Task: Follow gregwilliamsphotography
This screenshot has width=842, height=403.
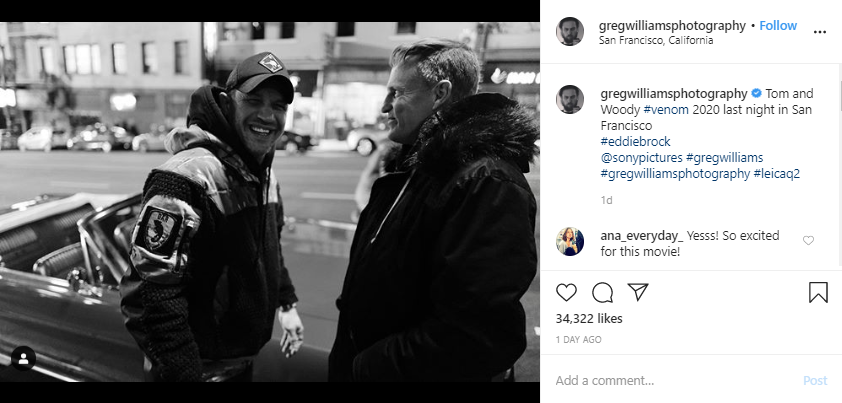Action: 778,25
